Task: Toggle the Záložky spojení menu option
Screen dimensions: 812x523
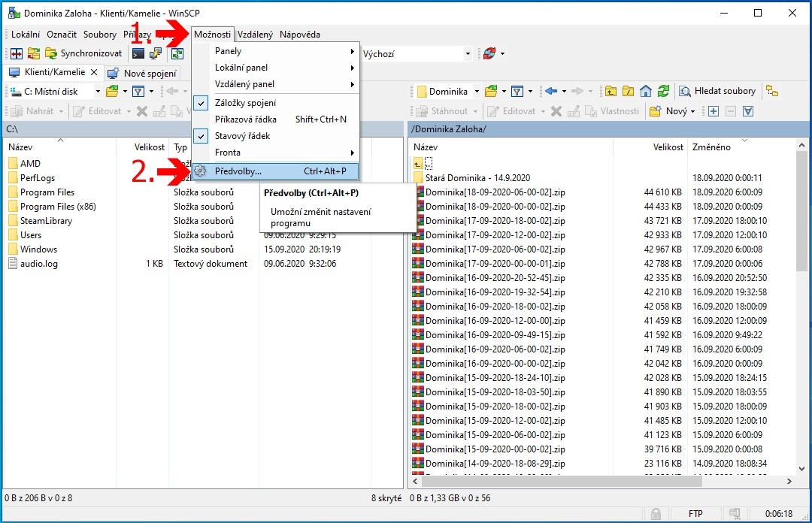Action: pyautogui.click(x=245, y=103)
